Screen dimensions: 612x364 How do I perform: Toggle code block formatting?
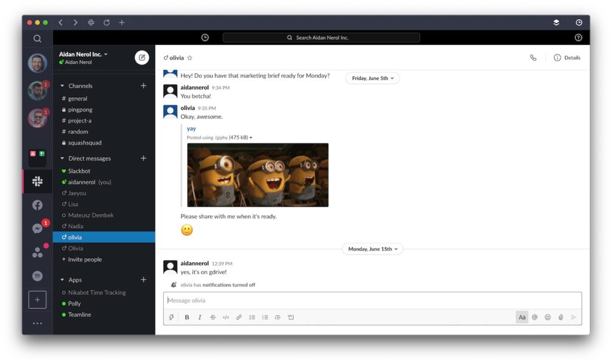pyautogui.click(x=291, y=317)
